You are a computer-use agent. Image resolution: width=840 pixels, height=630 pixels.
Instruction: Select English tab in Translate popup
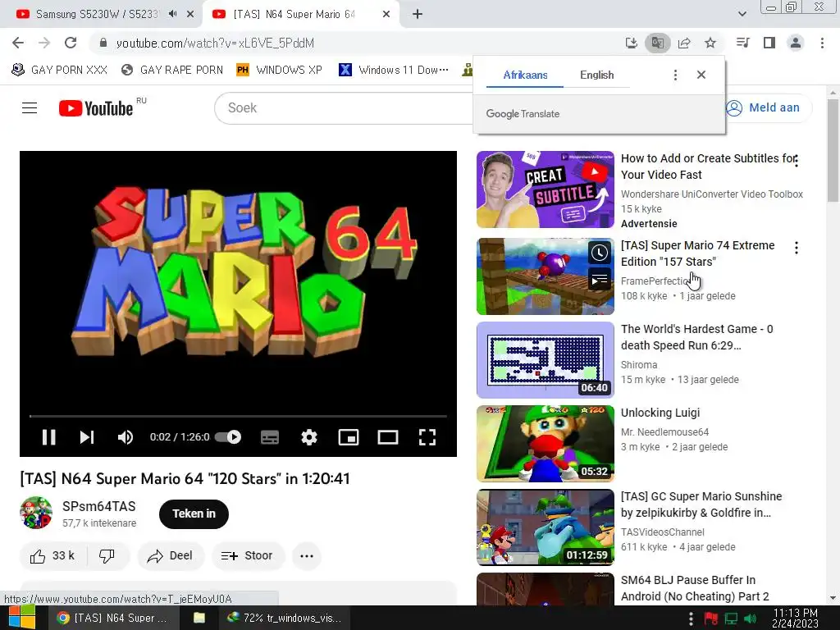[x=597, y=75]
